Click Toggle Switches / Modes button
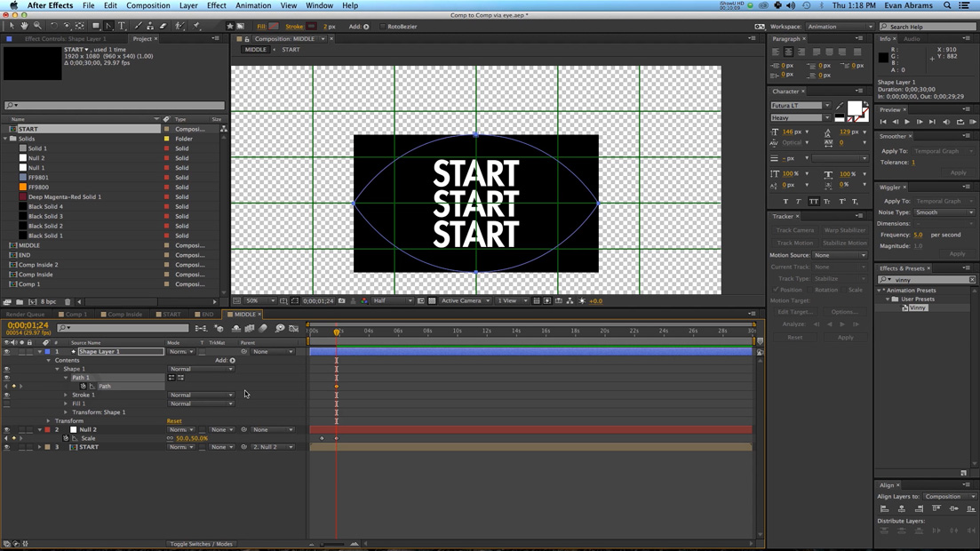Image resolution: width=980 pixels, height=551 pixels. pyautogui.click(x=202, y=544)
